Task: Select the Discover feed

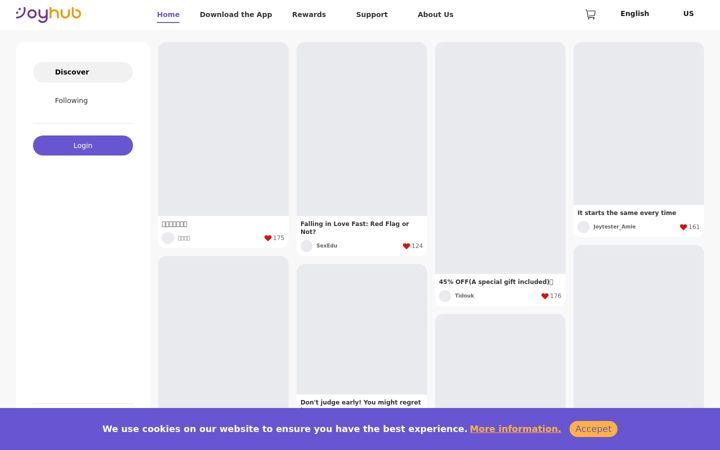Action: coord(83,72)
